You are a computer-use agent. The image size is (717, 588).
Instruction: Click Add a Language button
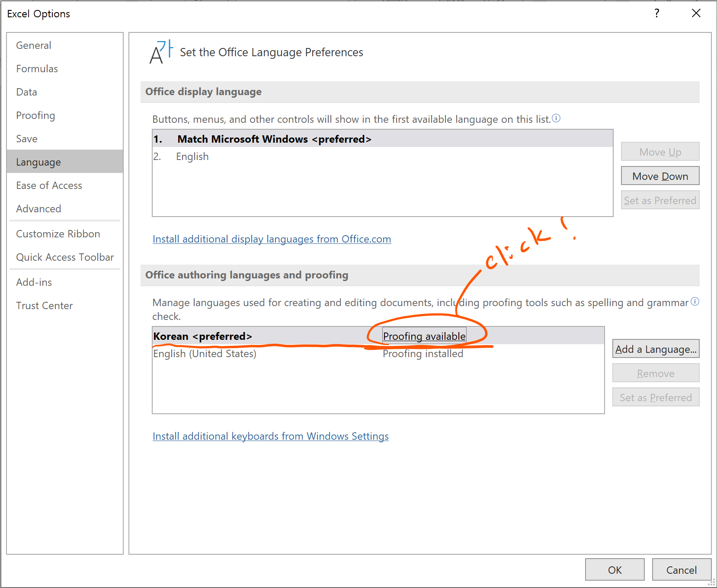coord(656,349)
